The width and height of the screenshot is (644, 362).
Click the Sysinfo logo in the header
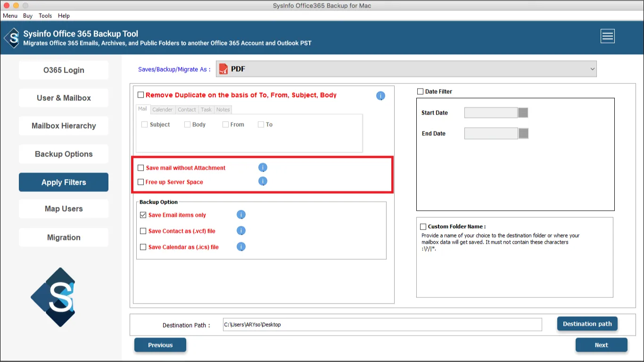pyautogui.click(x=12, y=38)
